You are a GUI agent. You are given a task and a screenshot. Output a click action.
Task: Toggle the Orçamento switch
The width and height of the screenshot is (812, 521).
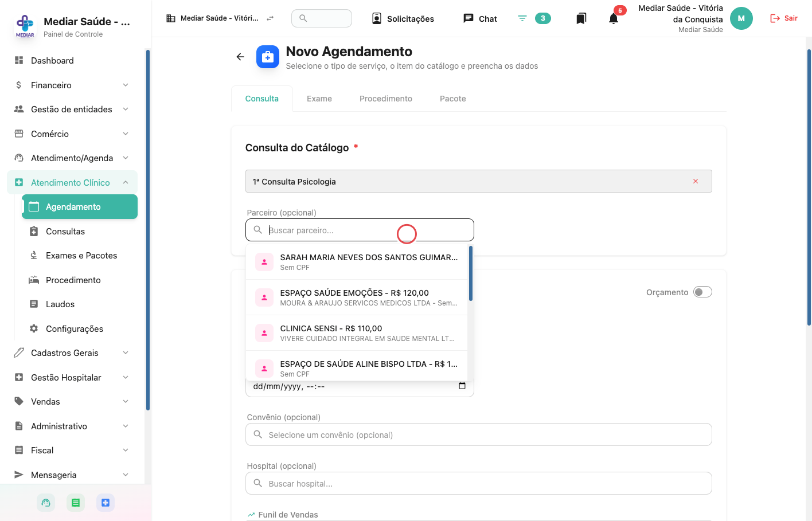click(702, 292)
